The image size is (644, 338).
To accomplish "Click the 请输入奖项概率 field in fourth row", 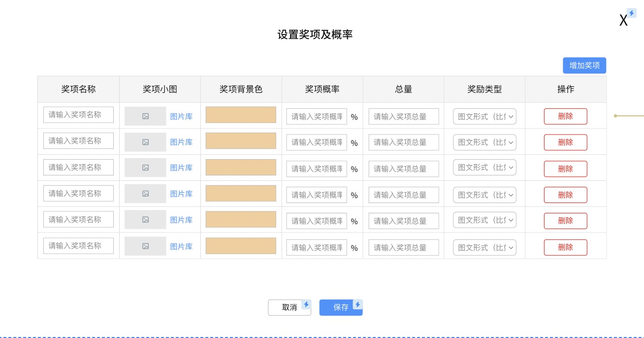I will [x=317, y=195].
